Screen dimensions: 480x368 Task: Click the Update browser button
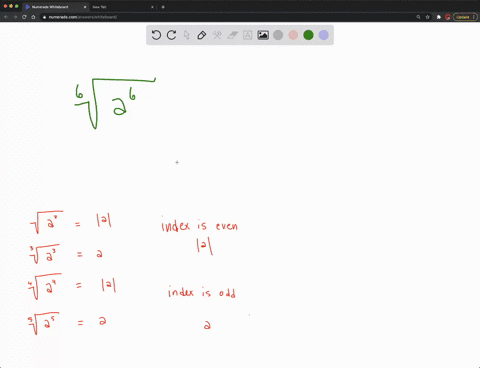[465, 17]
